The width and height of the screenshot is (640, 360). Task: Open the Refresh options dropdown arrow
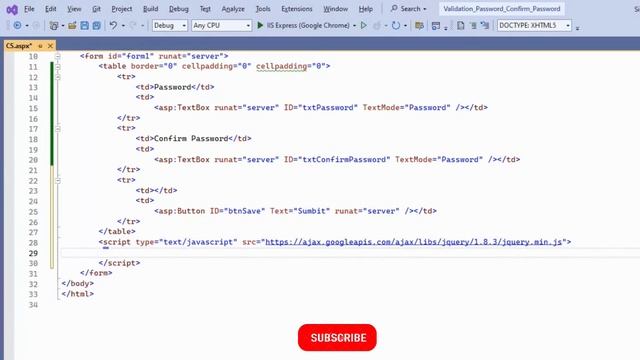point(405,26)
